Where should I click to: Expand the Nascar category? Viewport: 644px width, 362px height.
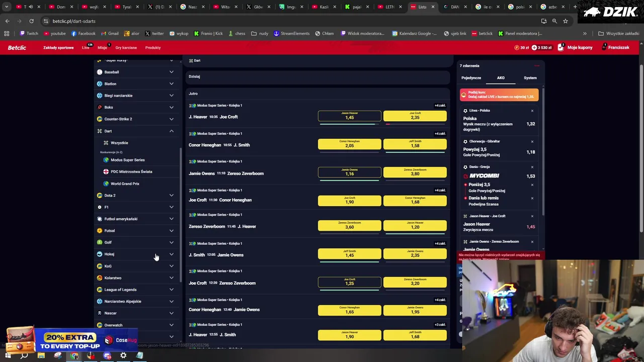coord(172,313)
